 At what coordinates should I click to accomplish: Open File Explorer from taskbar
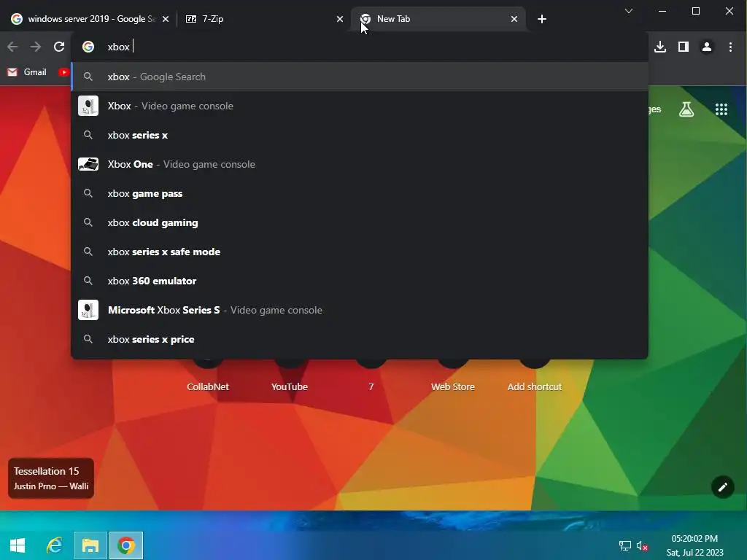click(90, 545)
